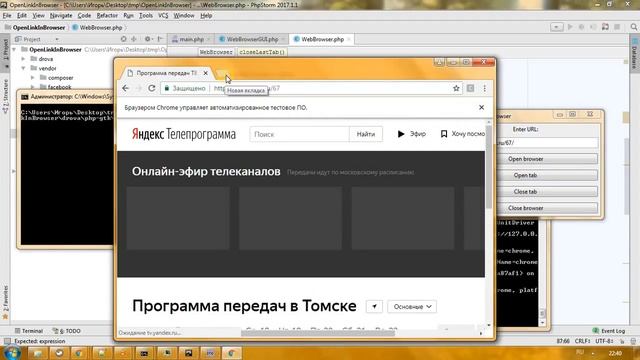Collapse the vendor folder
This screenshot has height=360, width=640.
tap(24, 68)
